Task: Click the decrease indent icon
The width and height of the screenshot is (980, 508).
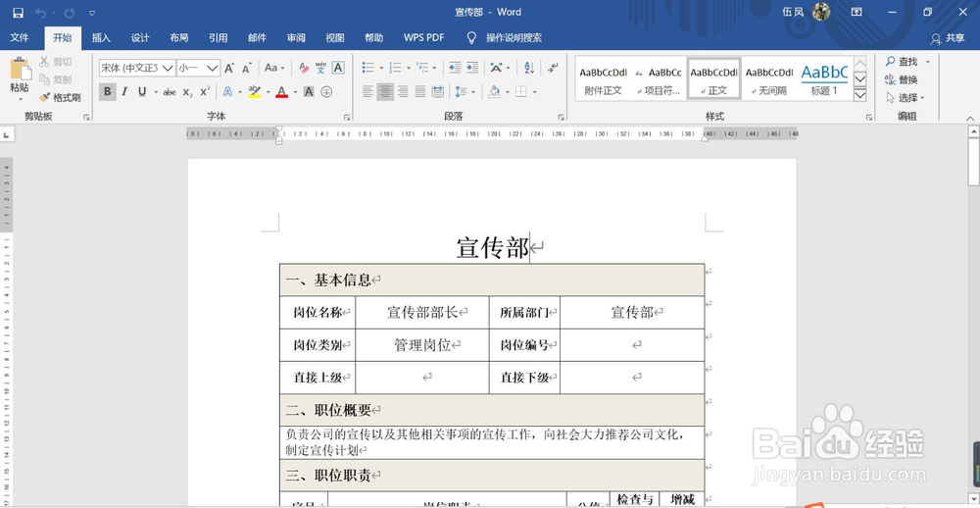Action: click(x=455, y=68)
